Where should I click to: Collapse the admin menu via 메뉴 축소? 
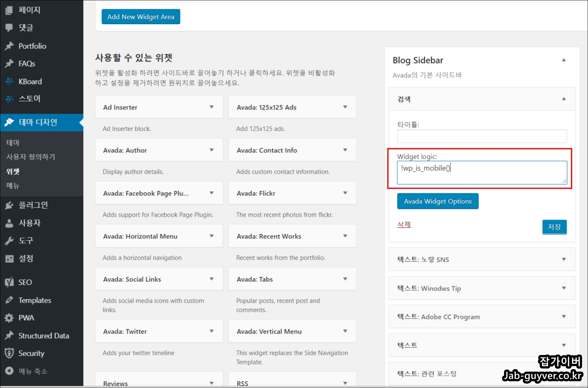click(x=9, y=371)
